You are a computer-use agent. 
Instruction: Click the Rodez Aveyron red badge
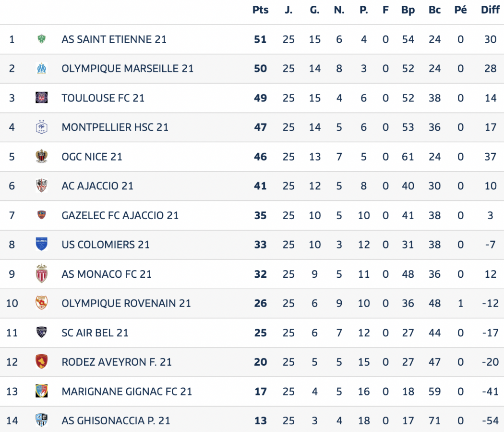[41, 361]
